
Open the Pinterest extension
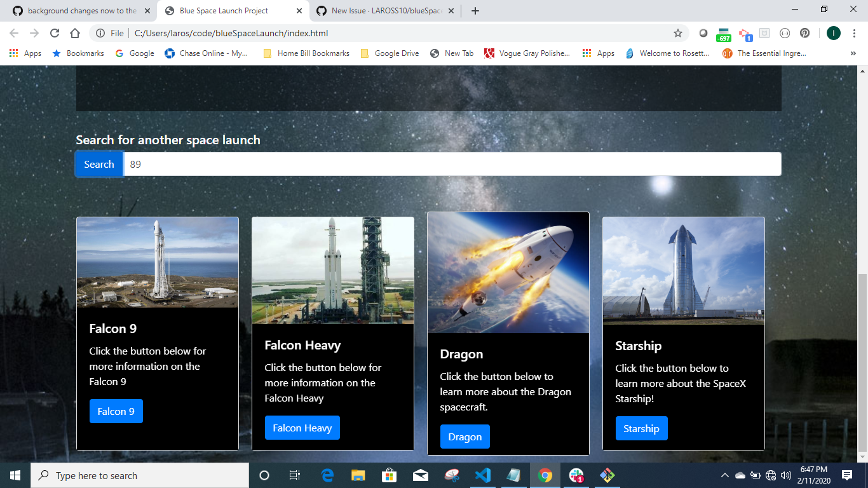(x=804, y=33)
